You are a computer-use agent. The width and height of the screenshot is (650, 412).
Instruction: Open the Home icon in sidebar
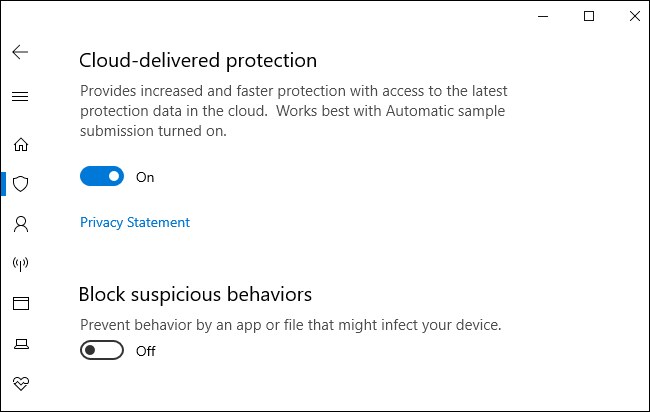point(21,144)
